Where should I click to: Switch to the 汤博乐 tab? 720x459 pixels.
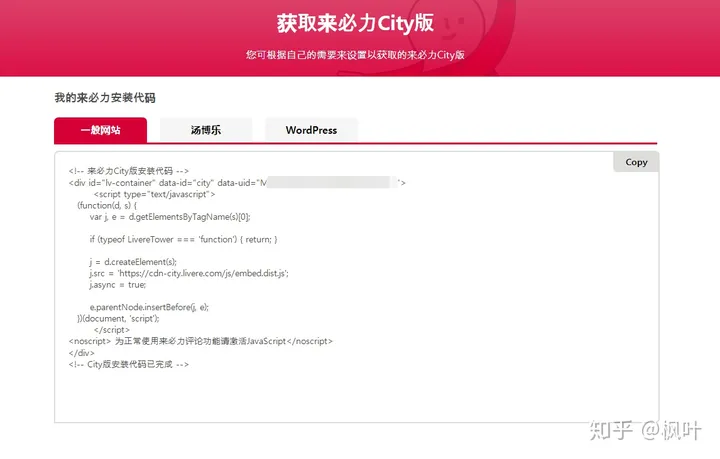(206, 130)
